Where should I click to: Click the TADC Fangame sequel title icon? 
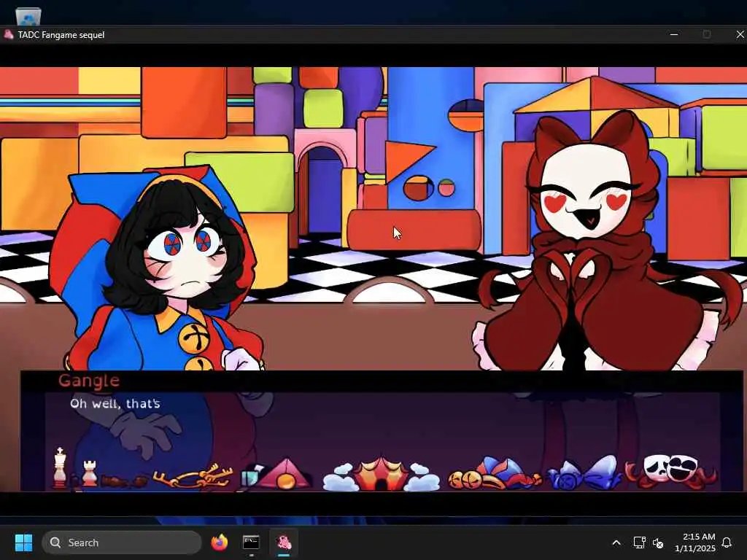8,35
